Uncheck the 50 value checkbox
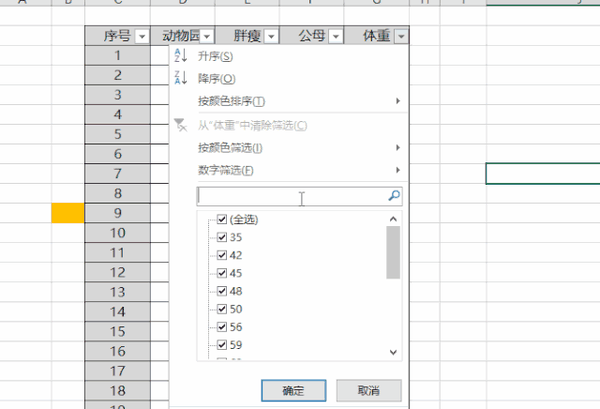 tap(222, 309)
